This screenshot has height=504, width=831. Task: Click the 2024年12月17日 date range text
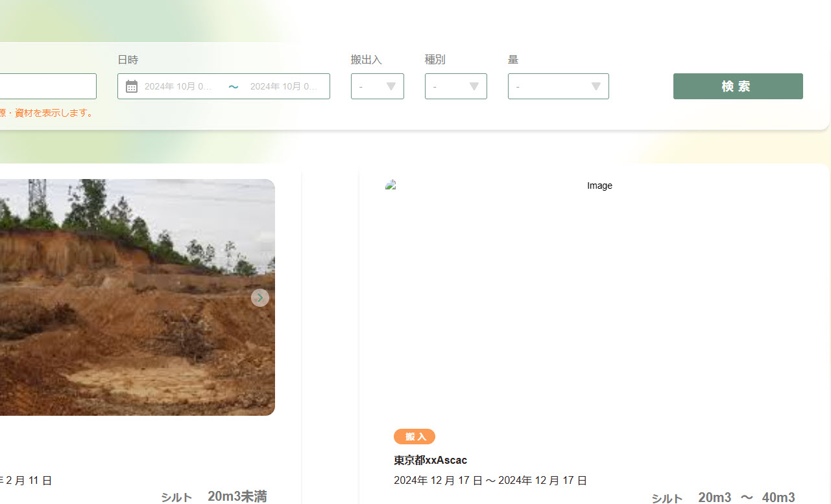point(490,481)
